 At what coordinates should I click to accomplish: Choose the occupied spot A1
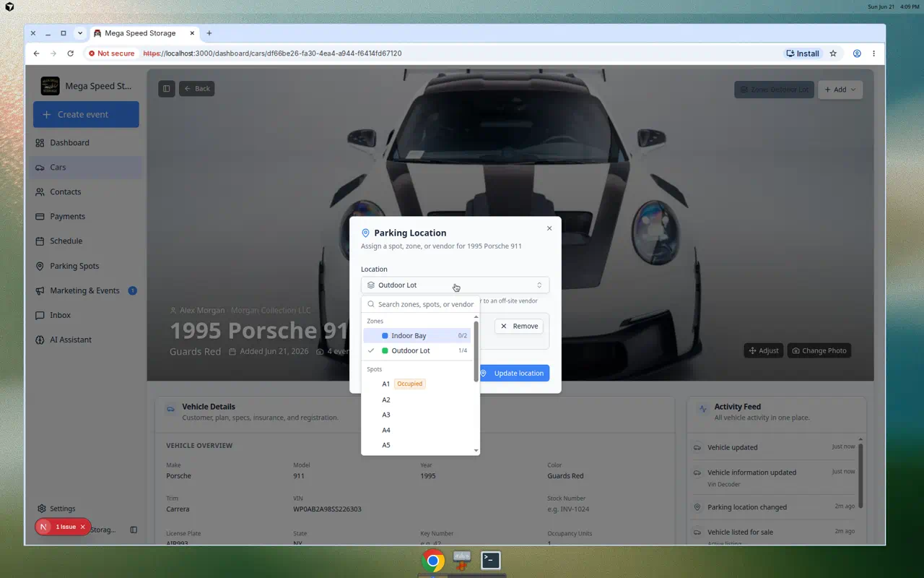(x=417, y=384)
